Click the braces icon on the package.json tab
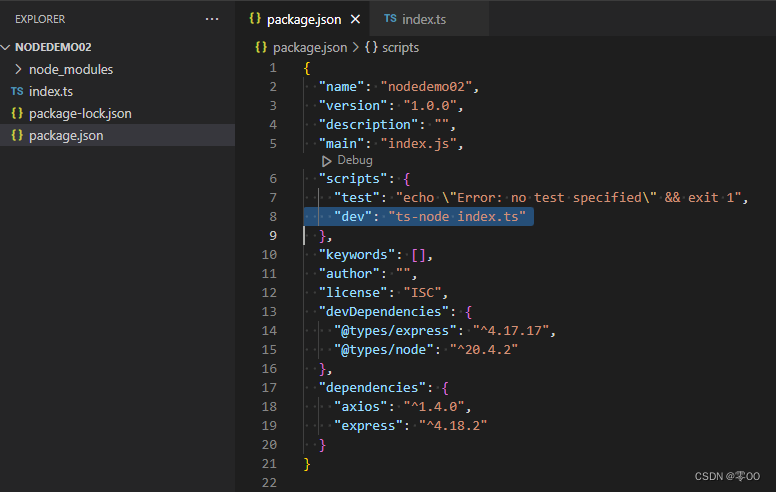The width and height of the screenshot is (776, 492). (255, 19)
